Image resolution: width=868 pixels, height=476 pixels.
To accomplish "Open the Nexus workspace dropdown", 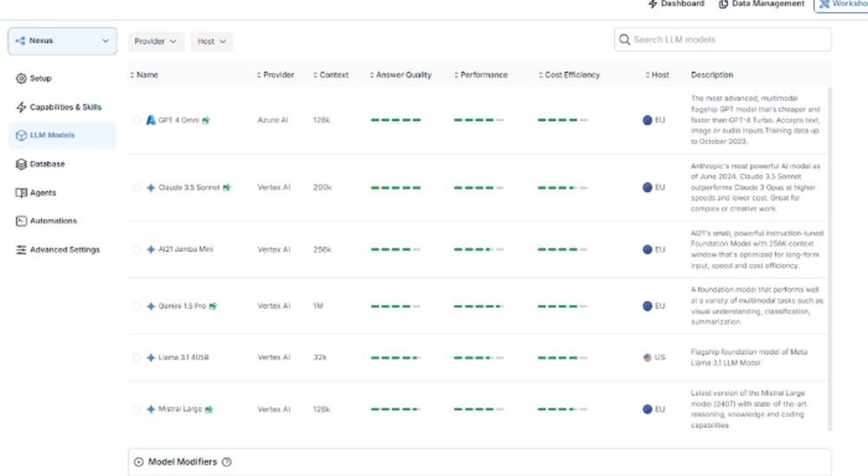I will coord(62,41).
